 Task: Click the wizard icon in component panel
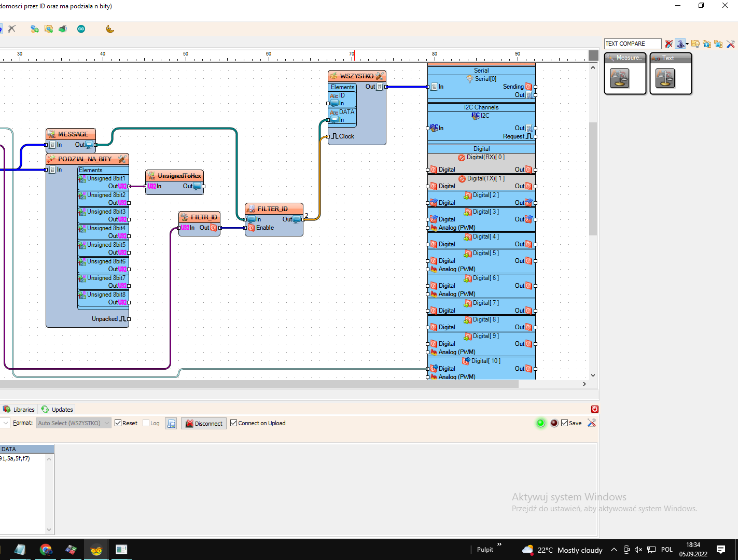(681, 44)
